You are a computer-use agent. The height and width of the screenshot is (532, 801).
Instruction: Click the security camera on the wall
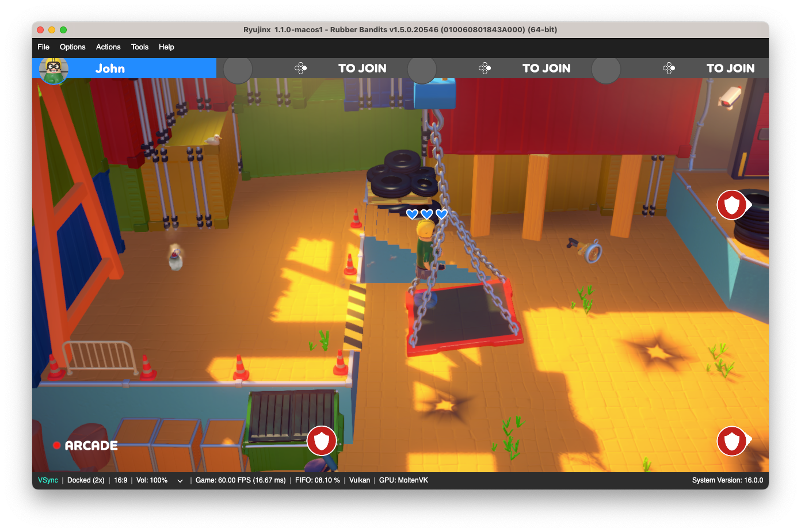[730, 96]
